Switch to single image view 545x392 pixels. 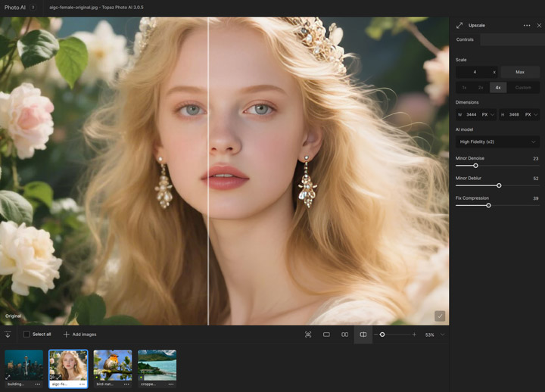[x=326, y=334]
